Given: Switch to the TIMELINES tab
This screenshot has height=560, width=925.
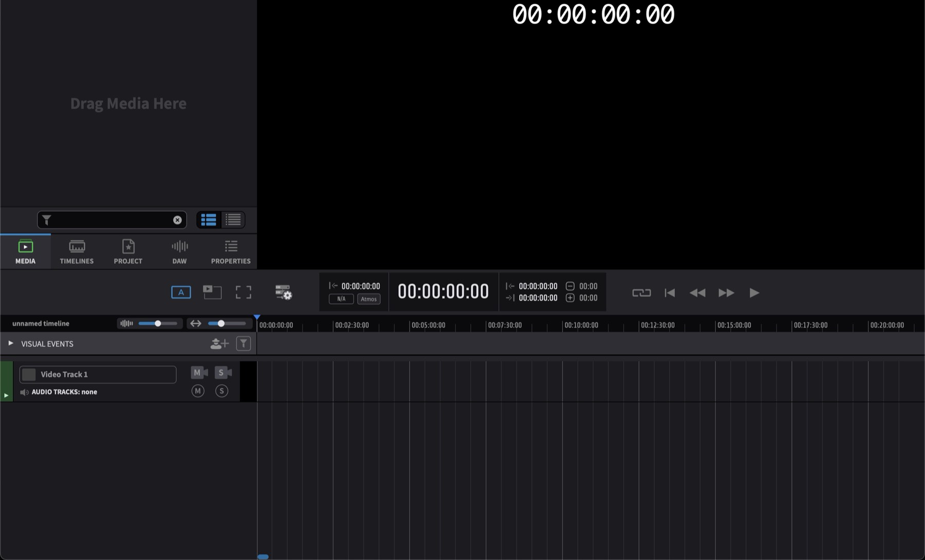Looking at the screenshot, I should pyautogui.click(x=77, y=252).
